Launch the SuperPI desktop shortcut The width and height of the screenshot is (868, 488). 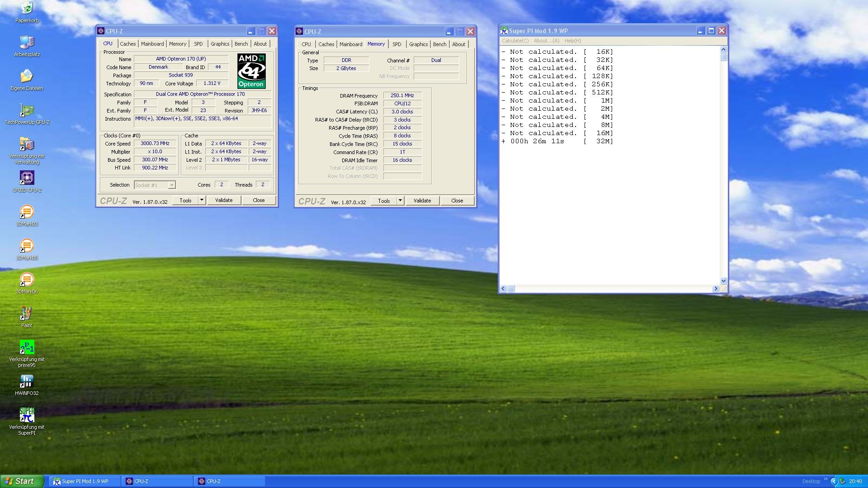tap(27, 415)
